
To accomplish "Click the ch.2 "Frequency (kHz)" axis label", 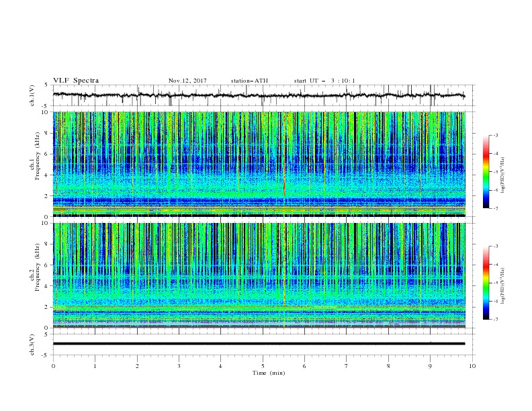I will 38,267.
